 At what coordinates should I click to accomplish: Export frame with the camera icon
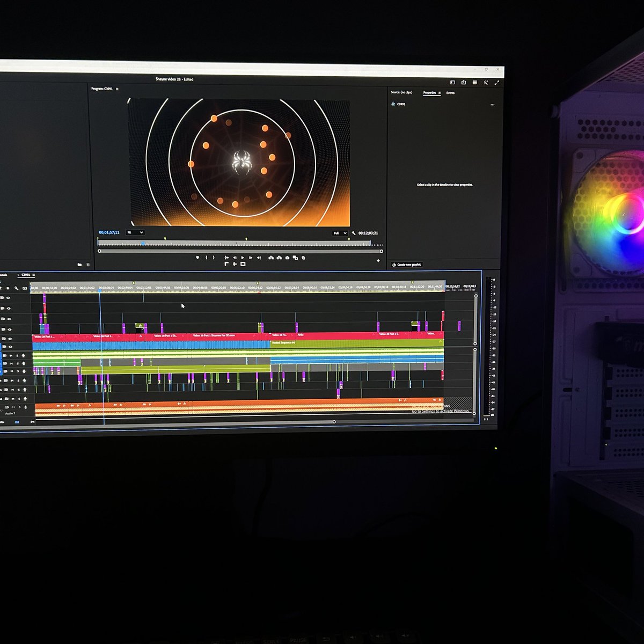click(287, 258)
